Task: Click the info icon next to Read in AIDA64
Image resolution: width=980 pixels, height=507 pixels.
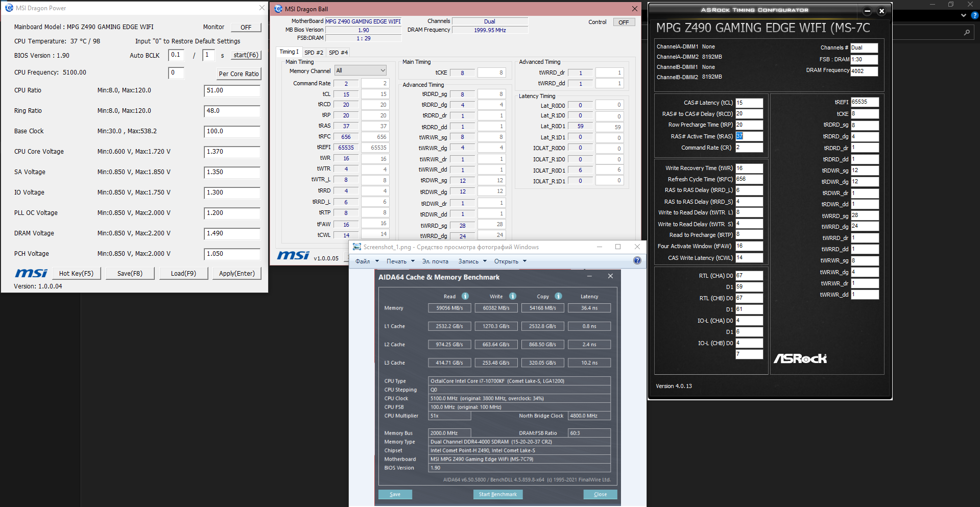Action: click(465, 296)
